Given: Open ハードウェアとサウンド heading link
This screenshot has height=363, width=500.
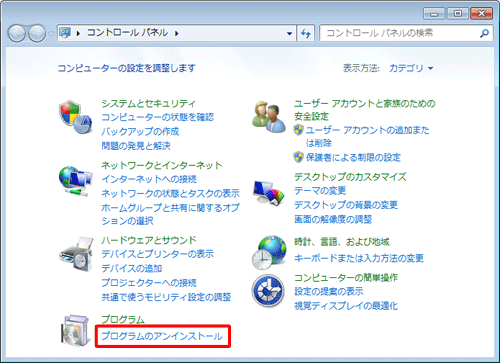Looking at the screenshot, I should coord(149,240).
